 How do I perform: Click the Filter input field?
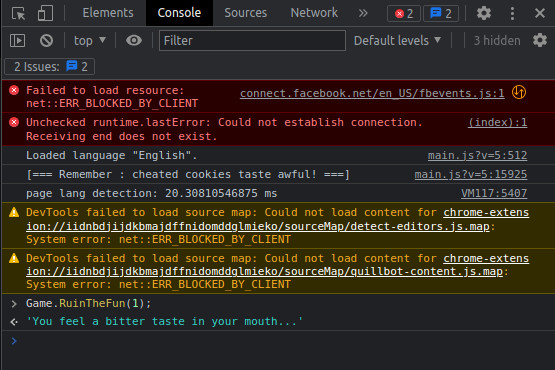coord(252,40)
